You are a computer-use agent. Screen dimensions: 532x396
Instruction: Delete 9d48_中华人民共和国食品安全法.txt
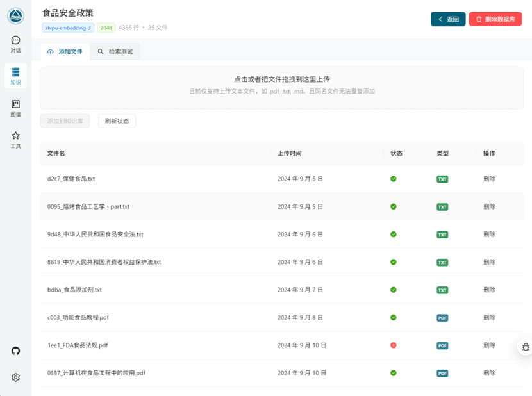tap(489, 234)
